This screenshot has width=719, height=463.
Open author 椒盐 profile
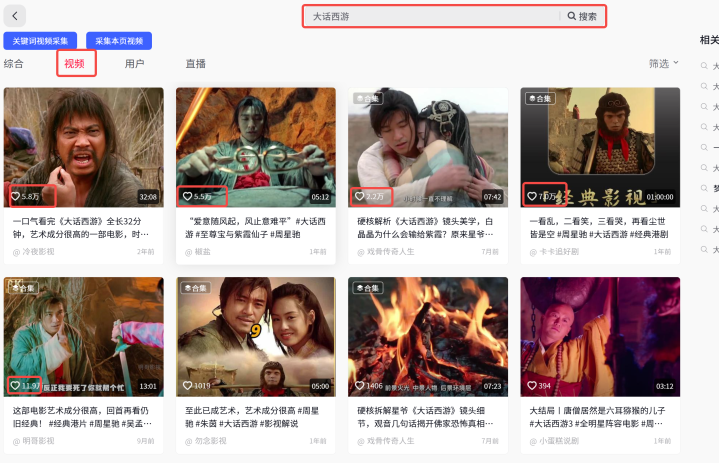pyautogui.click(x=198, y=252)
